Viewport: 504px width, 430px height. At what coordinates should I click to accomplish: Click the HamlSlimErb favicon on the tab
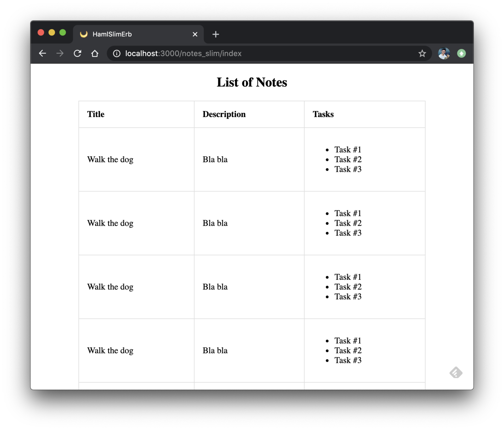pyautogui.click(x=83, y=34)
